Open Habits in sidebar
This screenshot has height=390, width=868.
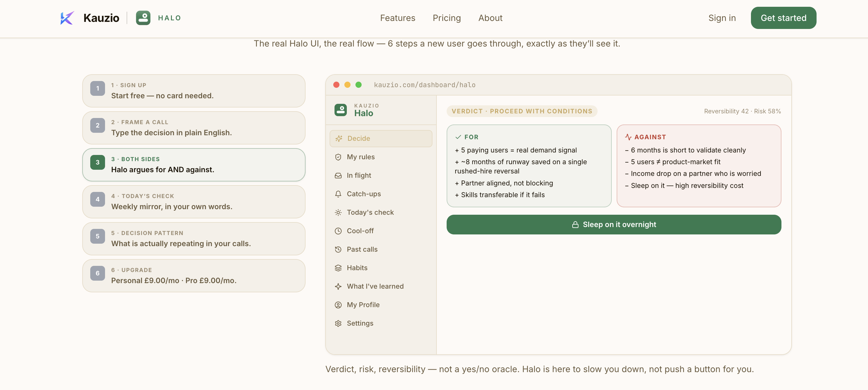pyautogui.click(x=381, y=268)
